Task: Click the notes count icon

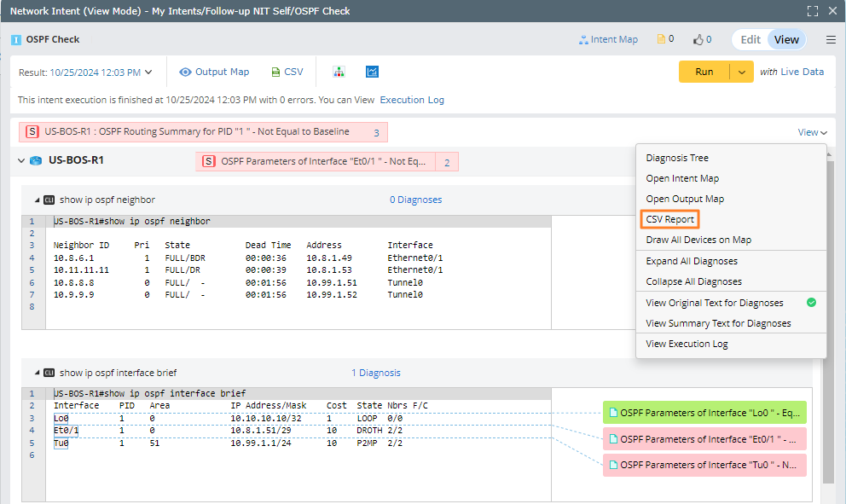Action: [x=660, y=39]
